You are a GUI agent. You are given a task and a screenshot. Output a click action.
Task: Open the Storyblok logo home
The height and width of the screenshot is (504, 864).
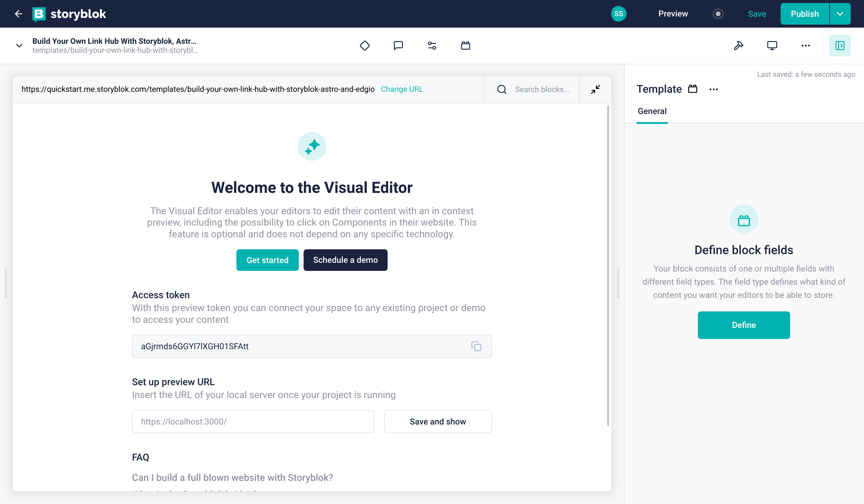(x=69, y=14)
